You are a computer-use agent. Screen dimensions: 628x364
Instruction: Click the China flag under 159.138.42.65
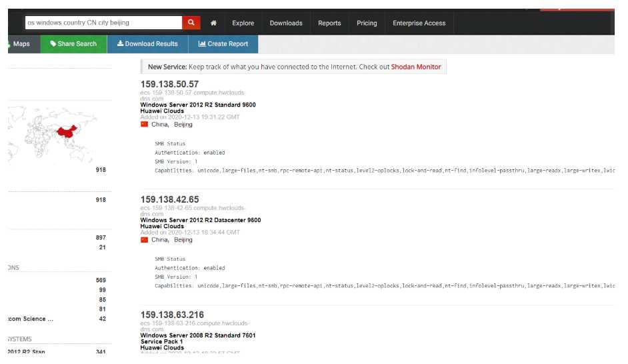[x=144, y=240]
